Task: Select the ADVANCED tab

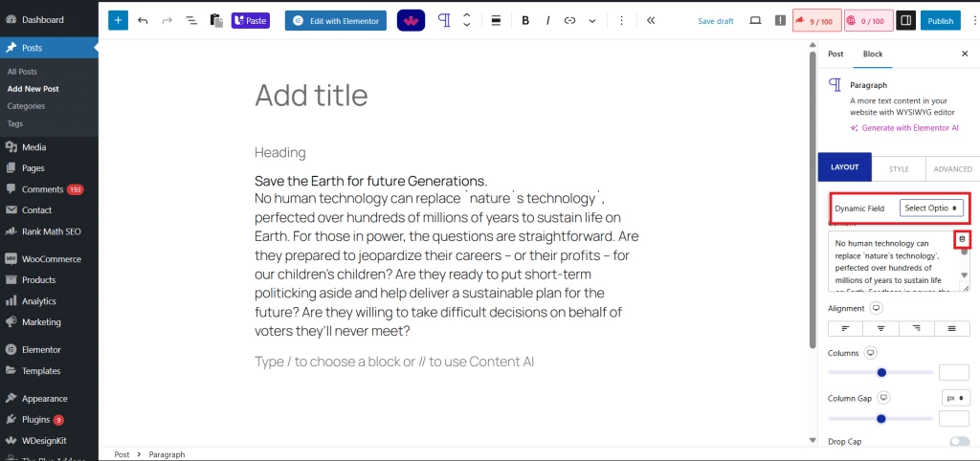Action: 952,168
